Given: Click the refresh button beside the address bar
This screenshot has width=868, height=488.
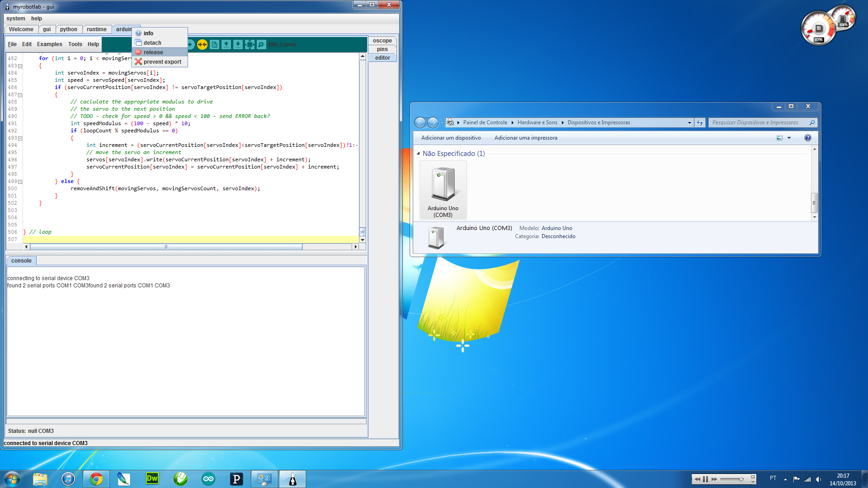Looking at the screenshot, I should (x=700, y=122).
